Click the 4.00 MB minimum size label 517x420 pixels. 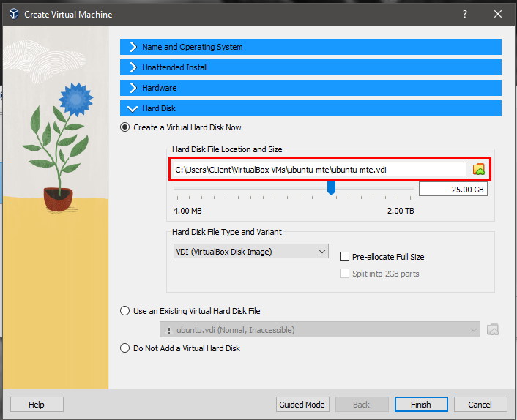(x=187, y=211)
